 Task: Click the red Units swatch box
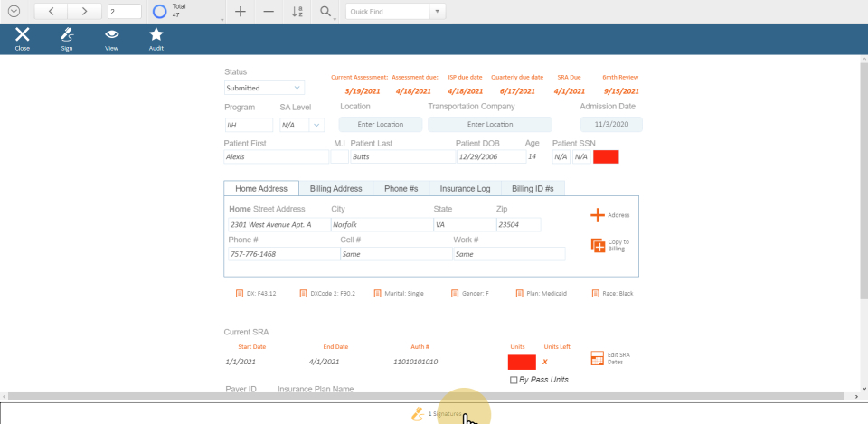coord(522,362)
